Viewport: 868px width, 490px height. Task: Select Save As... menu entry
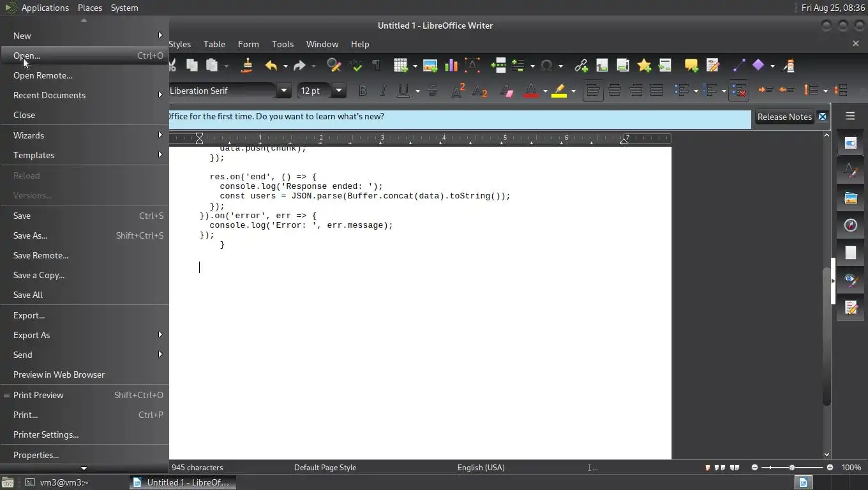click(x=84, y=235)
